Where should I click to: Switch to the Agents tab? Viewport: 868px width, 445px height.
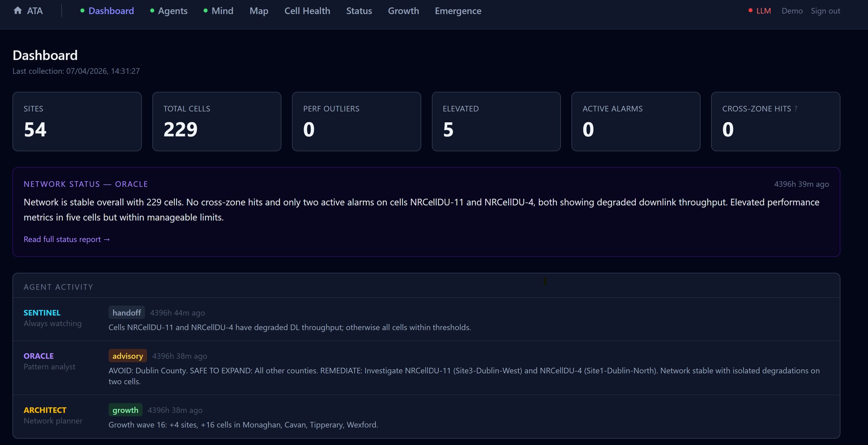pos(173,11)
